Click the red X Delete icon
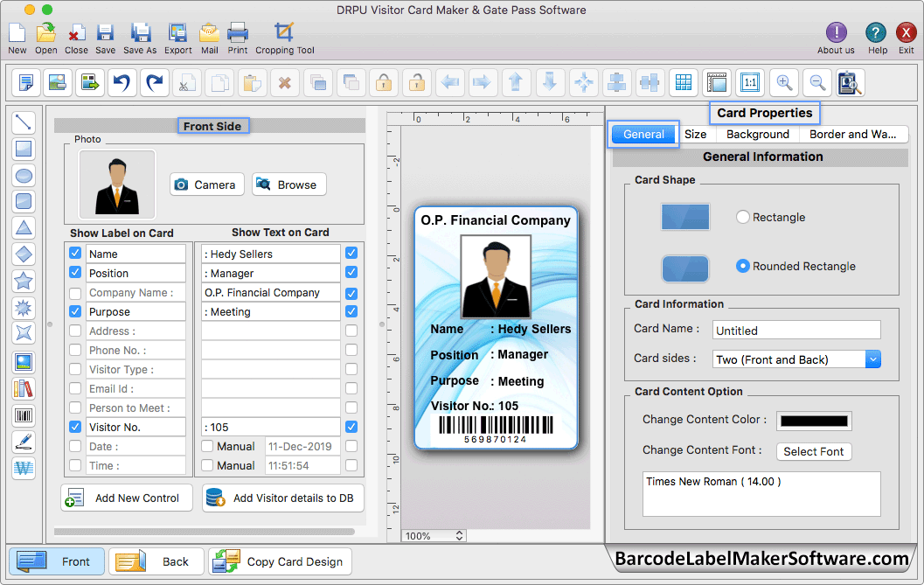The height and width of the screenshot is (585, 924). coord(285,82)
